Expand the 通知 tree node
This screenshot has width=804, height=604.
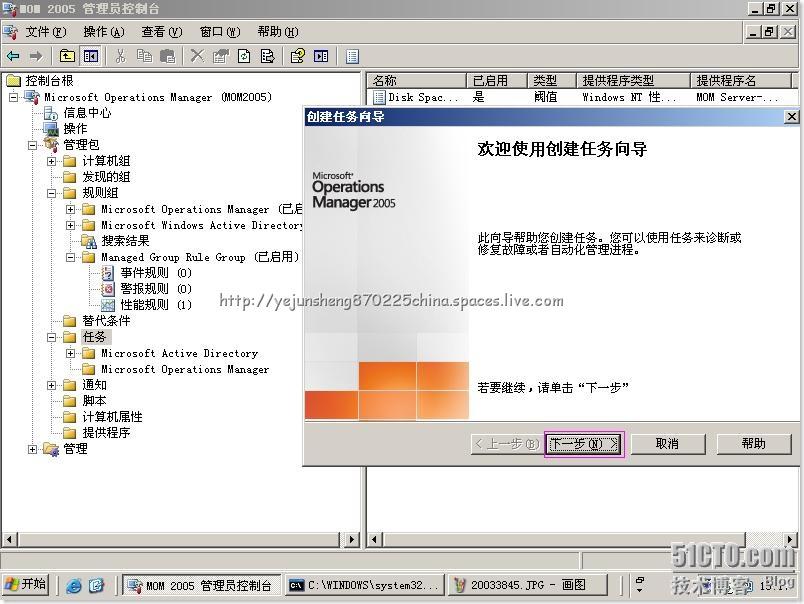(x=51, y=385)
